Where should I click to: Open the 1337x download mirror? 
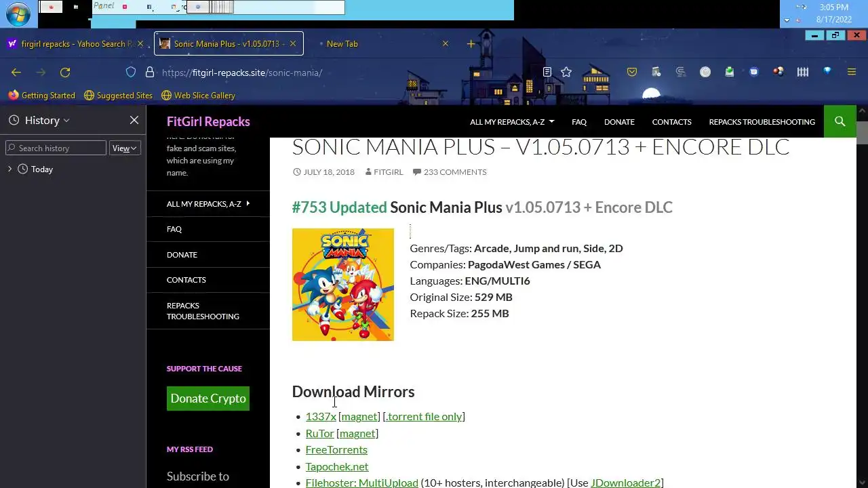click(321, 416)
